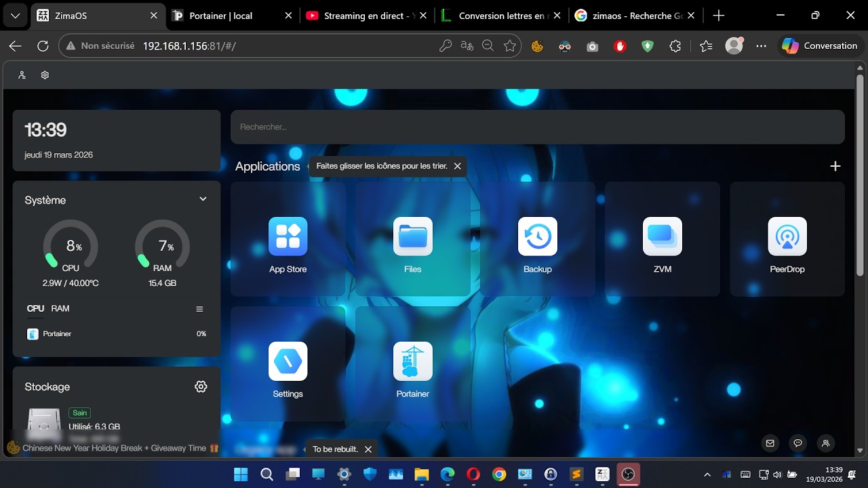Click the community people icon at bottom right
Image resolution: width=868 pixels, height=488 pixels.
coord(825,443)
